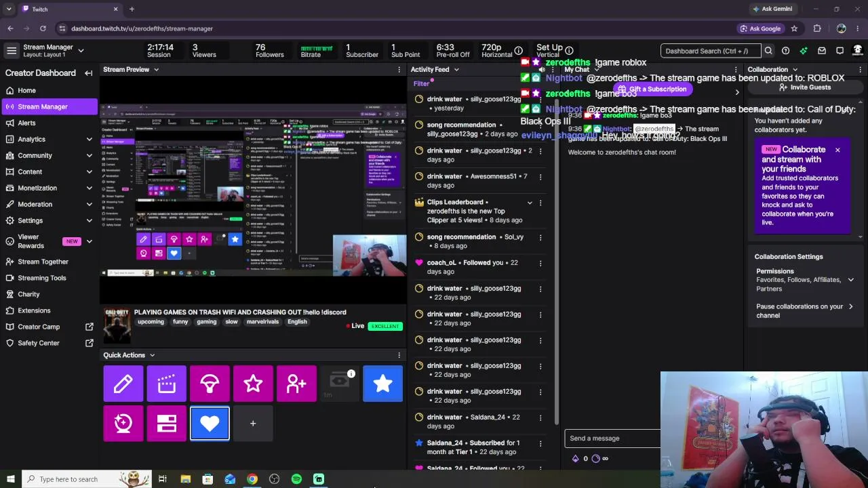Open the account avatar menu
Screen dimensions: 868x488
pos(858,51)
